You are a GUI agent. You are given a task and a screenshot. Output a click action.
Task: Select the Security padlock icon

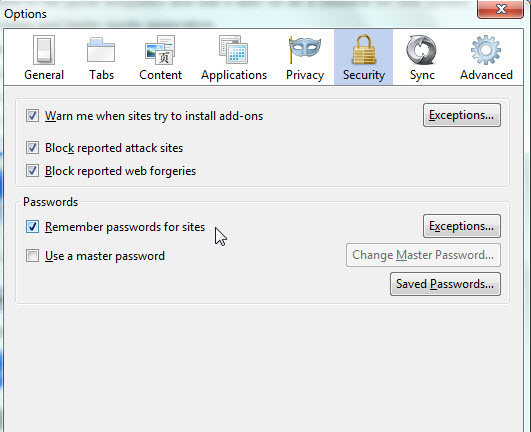pos(363,49)
